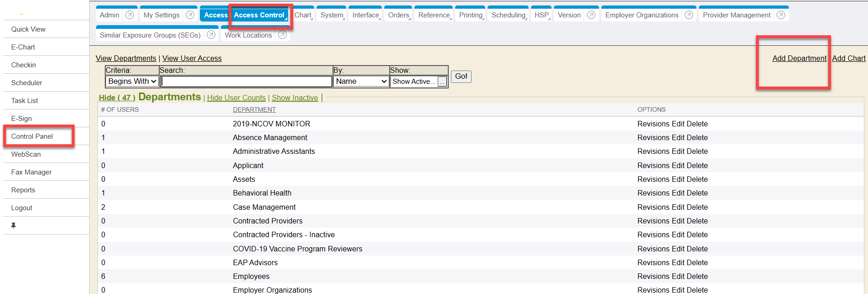Click into the Search text field

pos(246,82)
